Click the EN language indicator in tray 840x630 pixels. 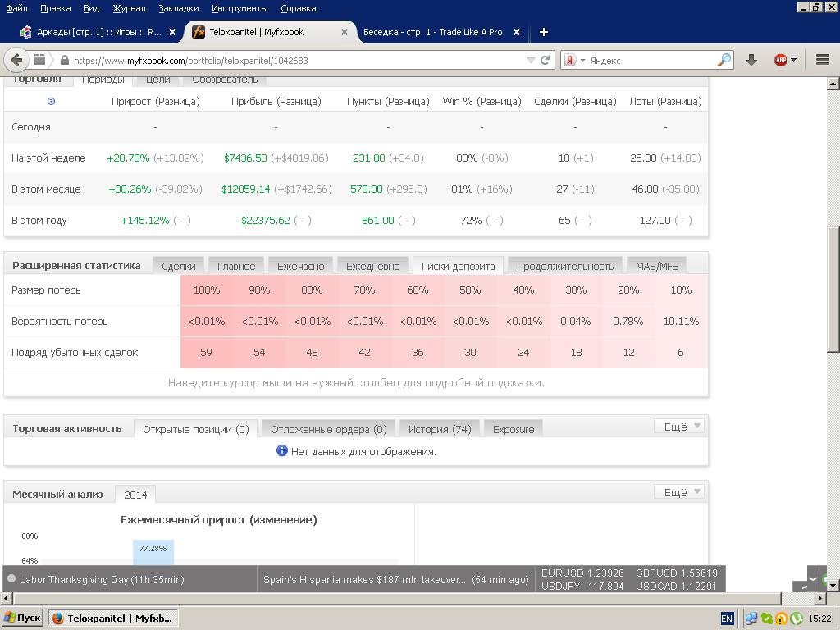point(727,619)
